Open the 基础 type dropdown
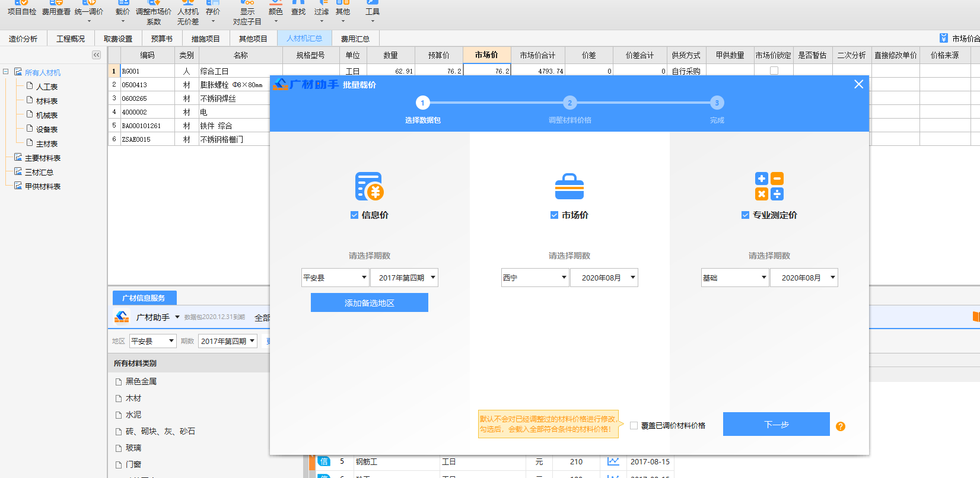Viewport: 980px width, 478px height. coord(735,278)
